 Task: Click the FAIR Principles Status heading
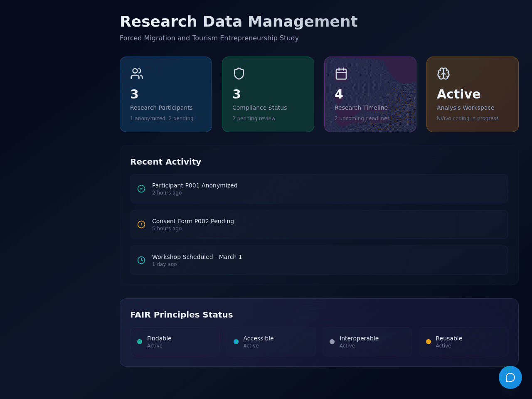[182, 315]
